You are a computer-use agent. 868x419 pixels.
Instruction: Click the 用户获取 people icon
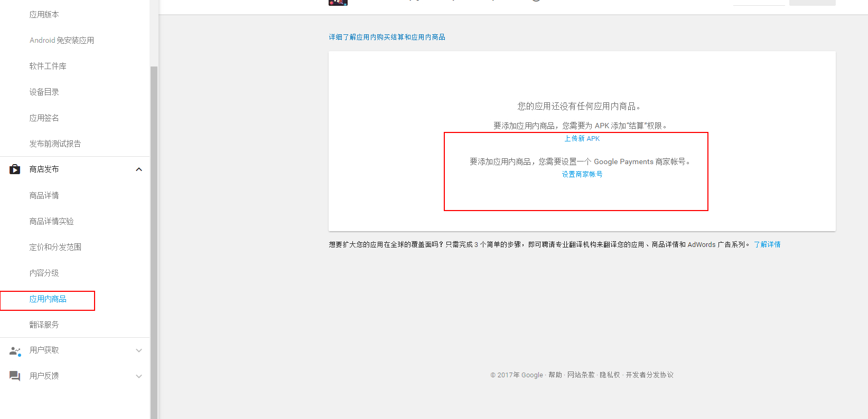[x=15, y=350]
